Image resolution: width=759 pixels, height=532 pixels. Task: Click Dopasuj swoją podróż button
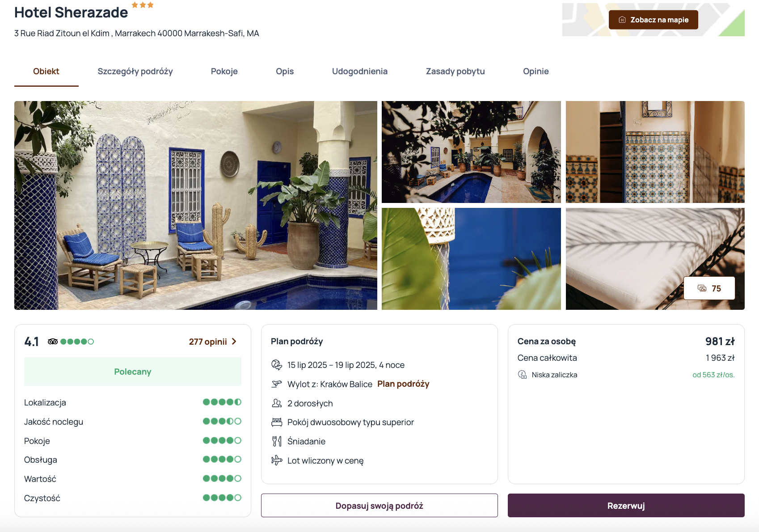coord(379,506)
